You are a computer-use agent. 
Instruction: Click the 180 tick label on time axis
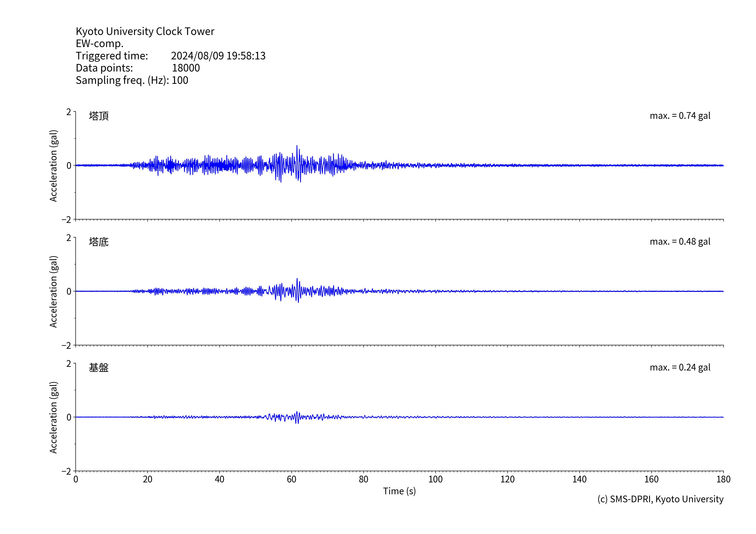723,479
